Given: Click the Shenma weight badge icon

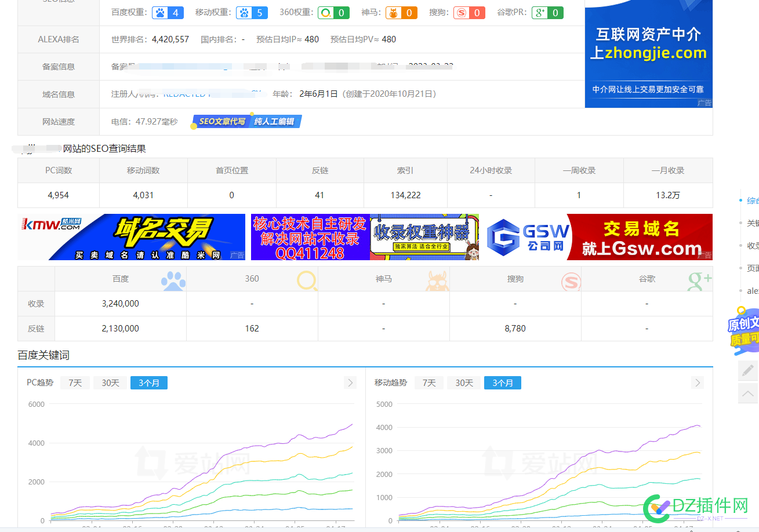Looking at the screenshot, I should pyautogui.click(x=393, y=12).
